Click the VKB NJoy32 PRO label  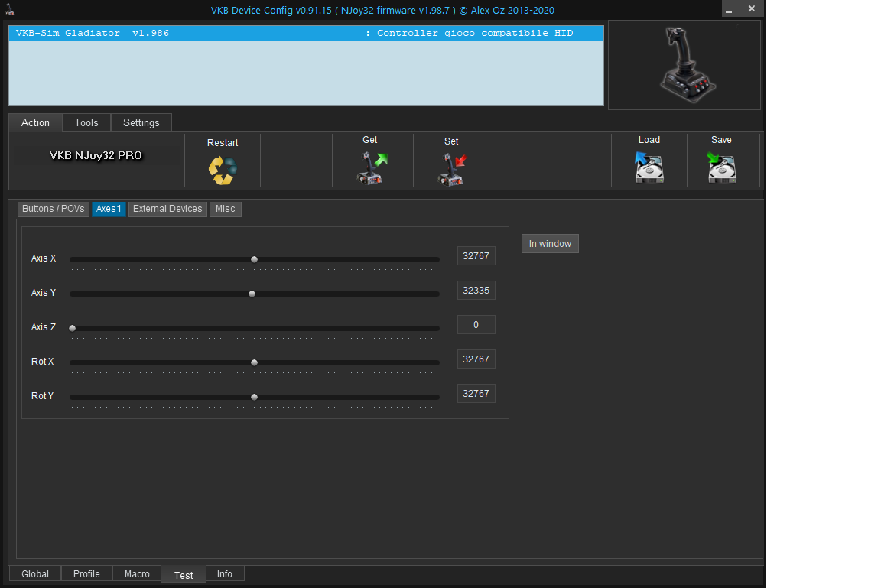pos(96,155)
